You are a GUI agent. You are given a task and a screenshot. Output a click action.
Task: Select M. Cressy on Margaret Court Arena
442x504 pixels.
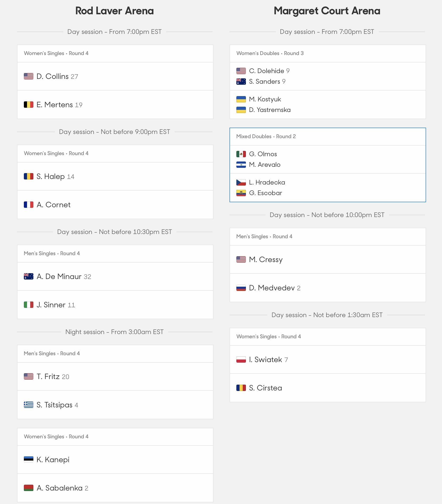point(266,259)
